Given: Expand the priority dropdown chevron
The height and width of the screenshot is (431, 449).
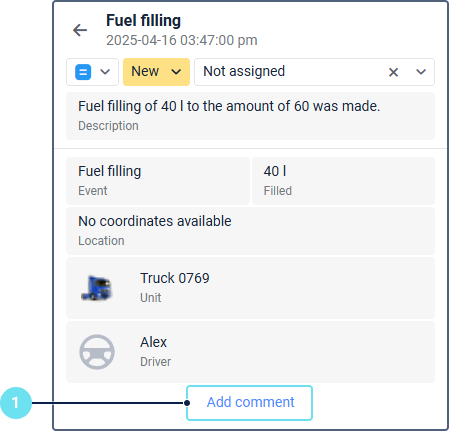Looking at the screenshot, I should coord(105,72).
